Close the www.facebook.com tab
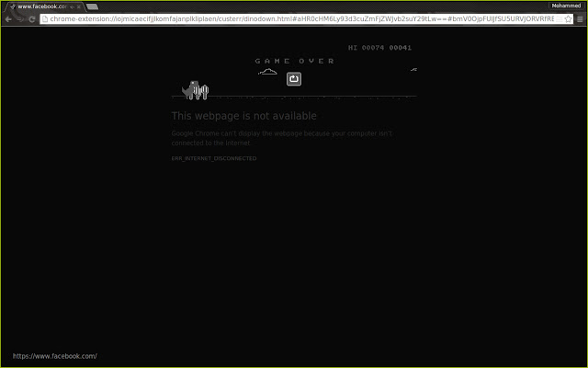The height and width of the screenshot is (368, 588). coord(79,6)
